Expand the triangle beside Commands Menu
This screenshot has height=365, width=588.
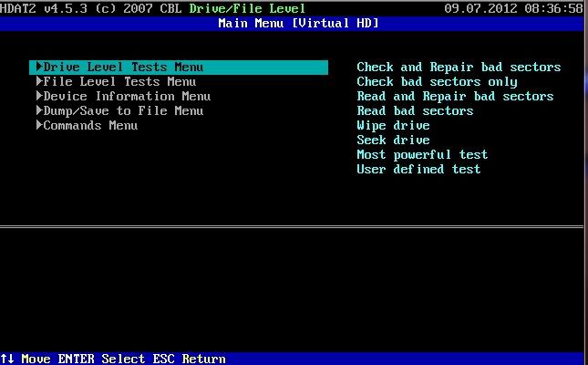(x=39, y=125)
